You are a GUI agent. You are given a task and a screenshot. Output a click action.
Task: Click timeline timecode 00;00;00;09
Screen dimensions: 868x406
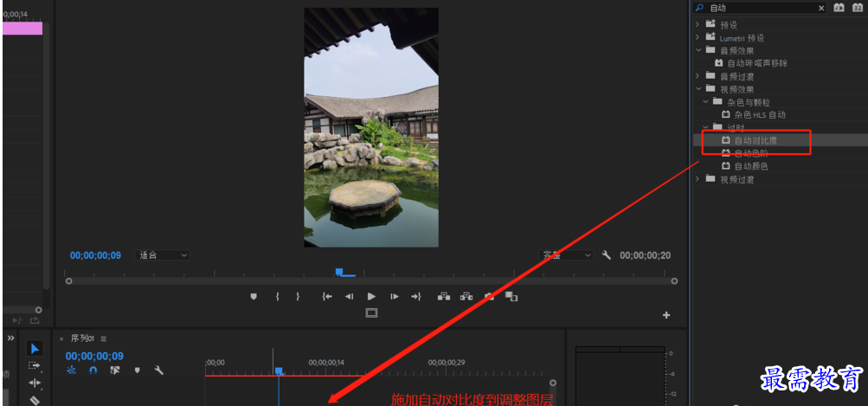pyautogui.click(x=94, y=356)
